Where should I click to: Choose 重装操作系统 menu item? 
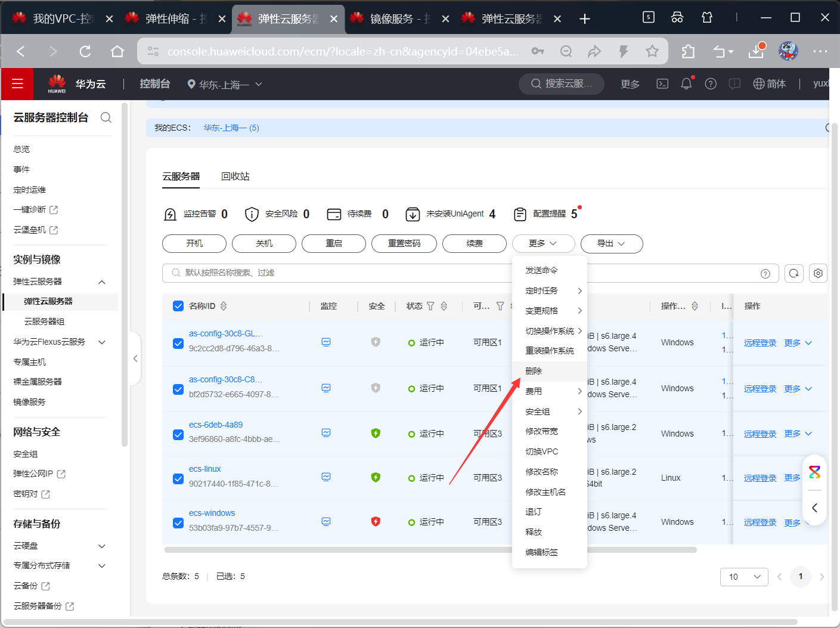(550, 351)
